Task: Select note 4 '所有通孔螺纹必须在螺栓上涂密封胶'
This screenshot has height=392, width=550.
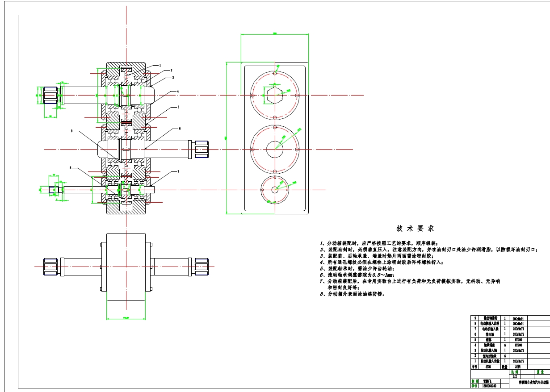Action: (382, 263)
